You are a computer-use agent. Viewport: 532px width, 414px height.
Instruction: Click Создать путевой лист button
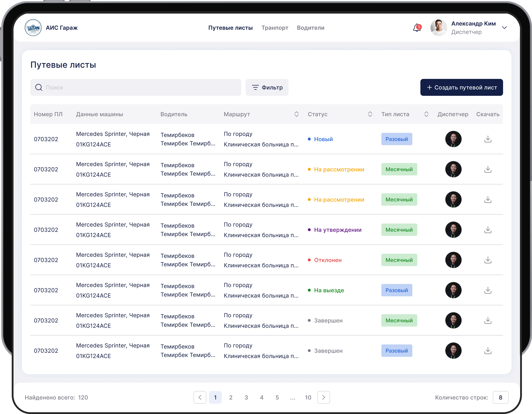(x=462, y=87)
